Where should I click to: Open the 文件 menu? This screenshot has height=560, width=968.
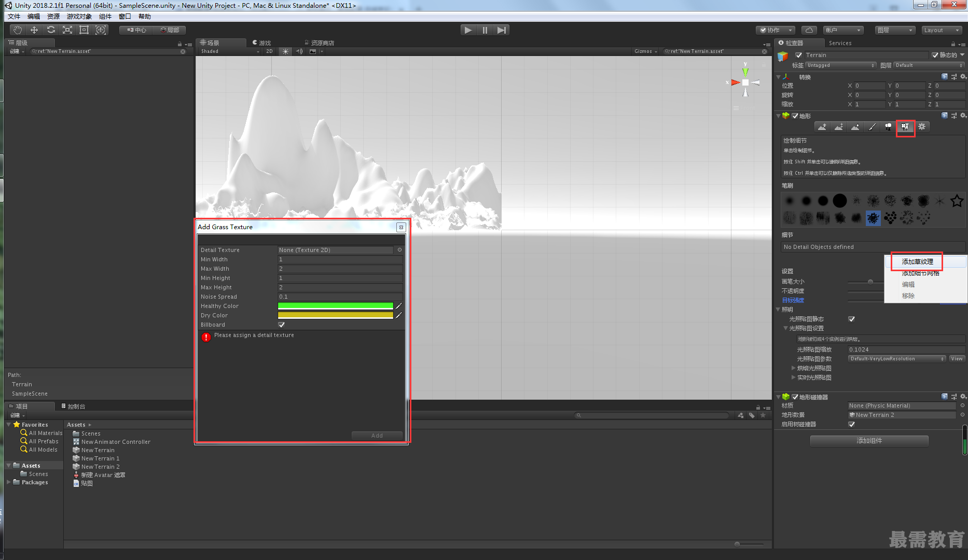pyautogui.click(x=14, y=17)
